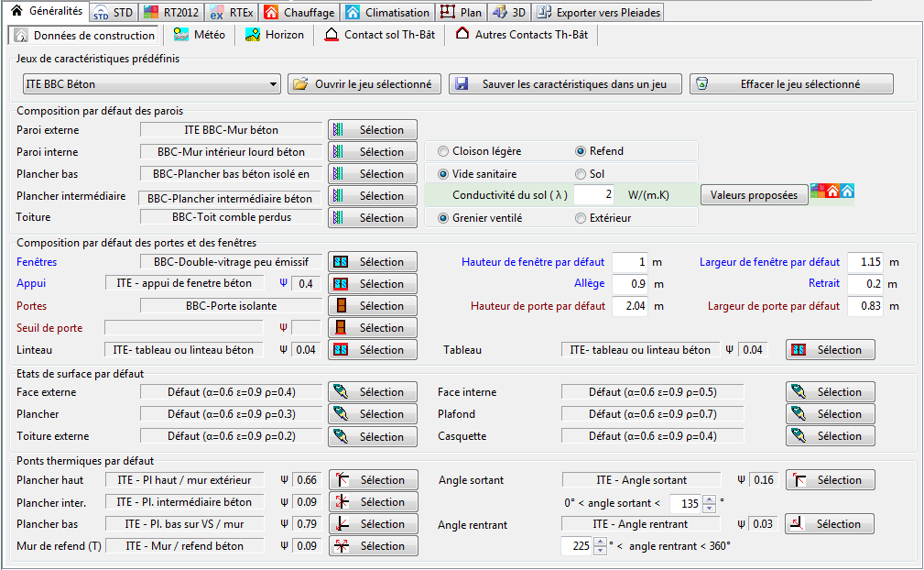Click the Conductivité du sol input field
This screenshot has width=924, height=570.
(x=593, y=195)
